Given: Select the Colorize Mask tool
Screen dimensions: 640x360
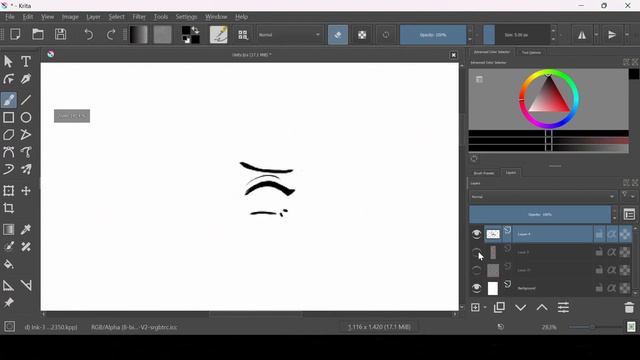Looking at the screenshot, I should (8, 247).
